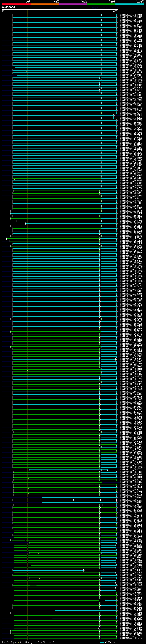The image size is (146, 644).
Task: Open hit UniRef100_A9NKR6
Action: pyautogui.click(x=131, y=15)
